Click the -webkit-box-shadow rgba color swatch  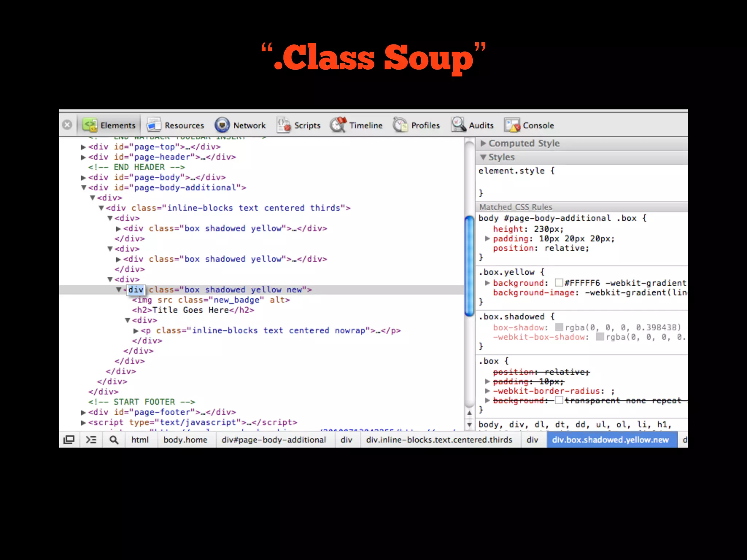pos(600,337)
